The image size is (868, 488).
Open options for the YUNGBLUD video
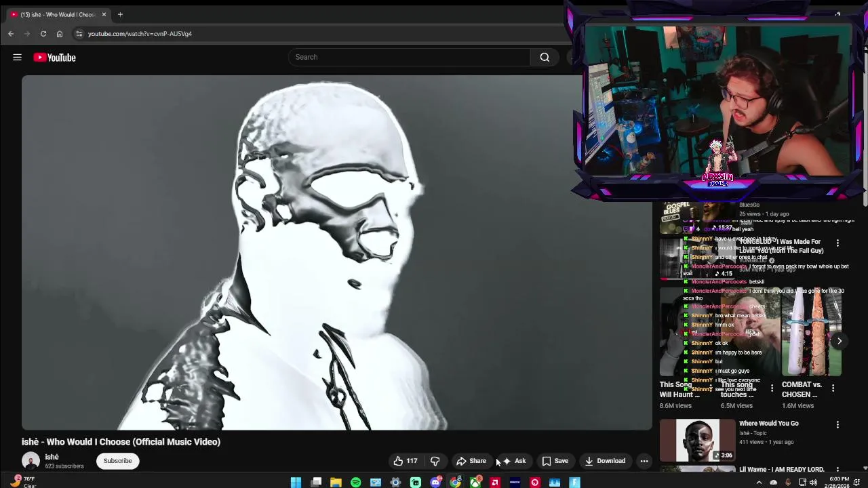click(x=837, y=243)
